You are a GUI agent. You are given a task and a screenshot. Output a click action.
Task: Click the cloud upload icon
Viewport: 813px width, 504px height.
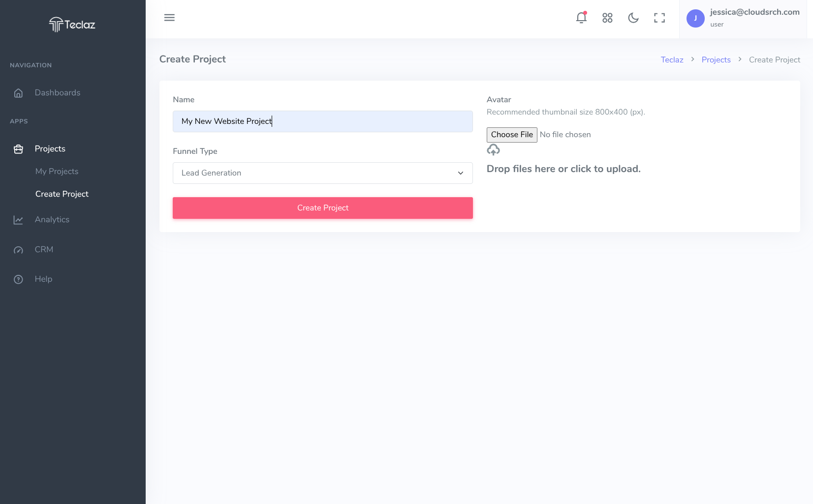tap(493, 150)
